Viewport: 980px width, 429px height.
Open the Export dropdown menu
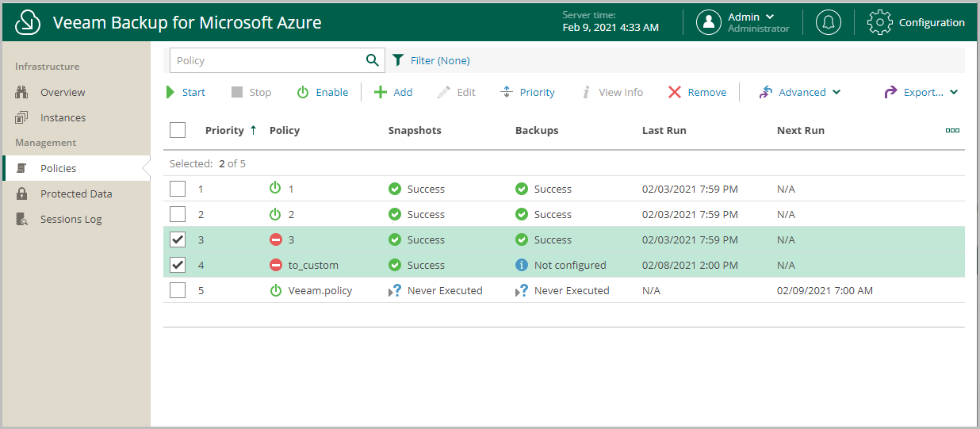pyautogui.click(x=921, y=92)
